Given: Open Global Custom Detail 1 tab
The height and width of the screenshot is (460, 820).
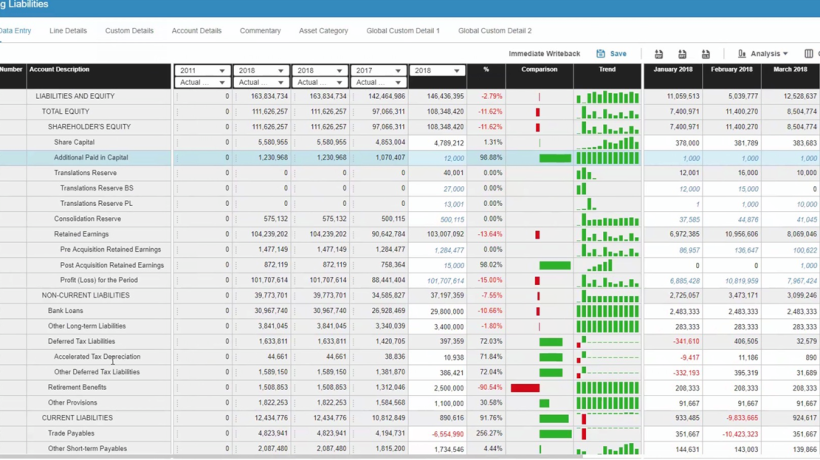Looking at the screenshot, I should pos(403,30).
